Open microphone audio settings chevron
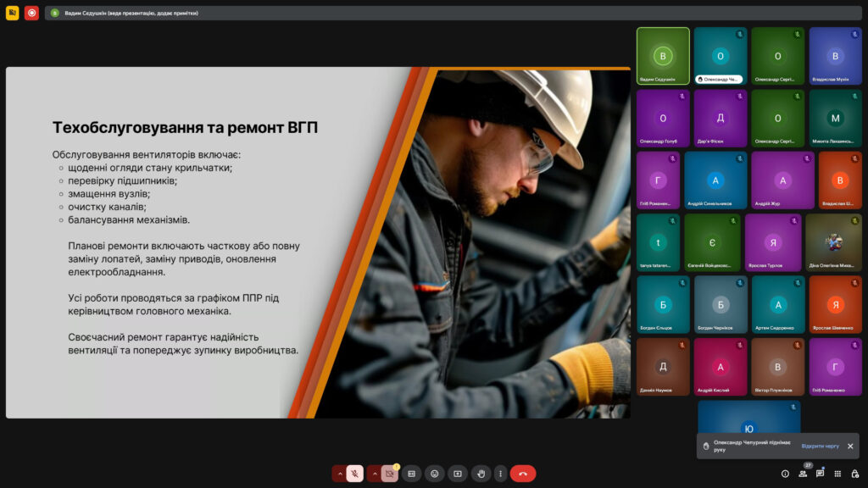The image size is (868, 488). (340, 474)
